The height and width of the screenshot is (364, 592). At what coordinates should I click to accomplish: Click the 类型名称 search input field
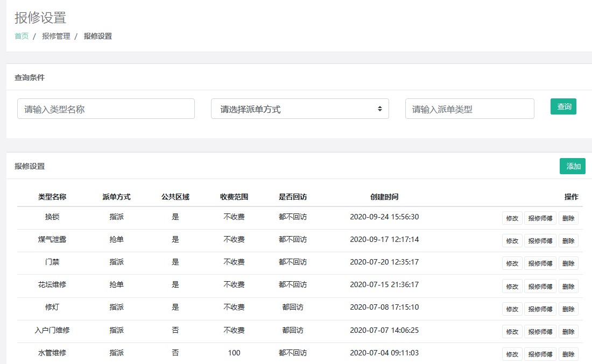click(x=106, y=109)
